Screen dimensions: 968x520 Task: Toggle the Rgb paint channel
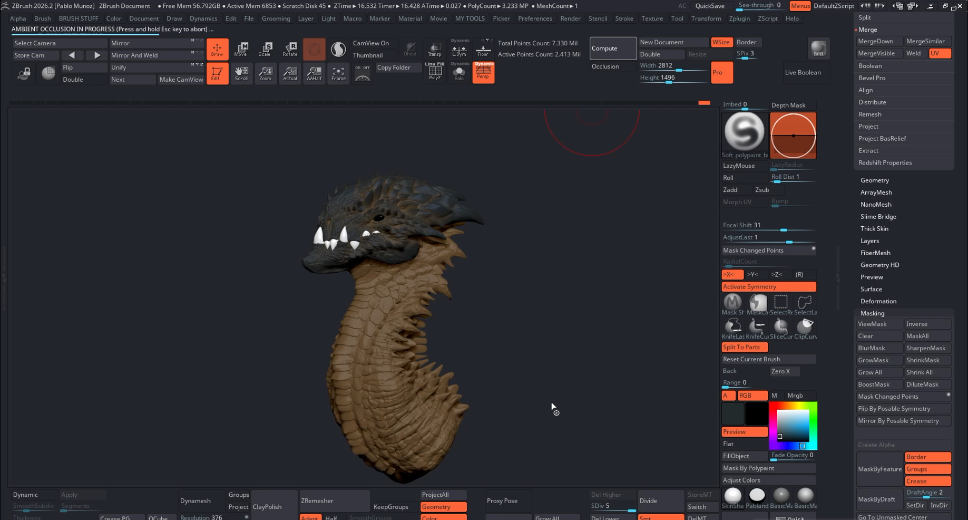pos(753,395)
